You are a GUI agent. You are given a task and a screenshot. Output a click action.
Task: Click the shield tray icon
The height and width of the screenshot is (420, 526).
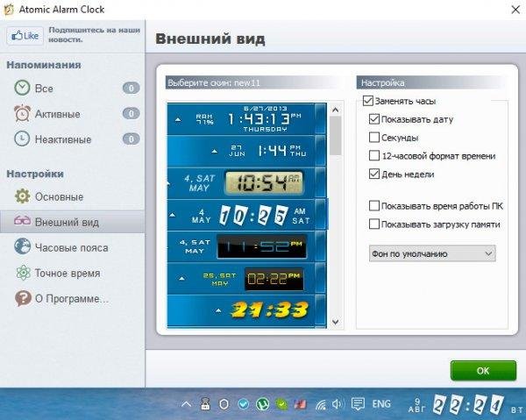coord(224,404)
